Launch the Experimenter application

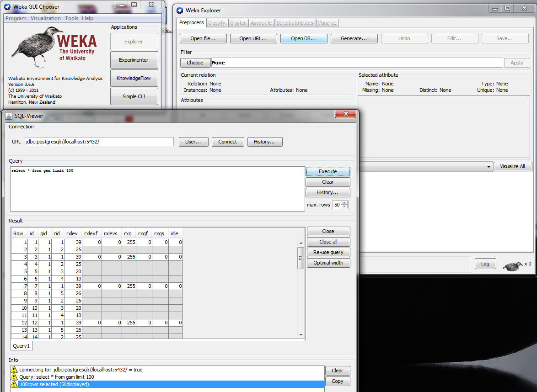134,60
